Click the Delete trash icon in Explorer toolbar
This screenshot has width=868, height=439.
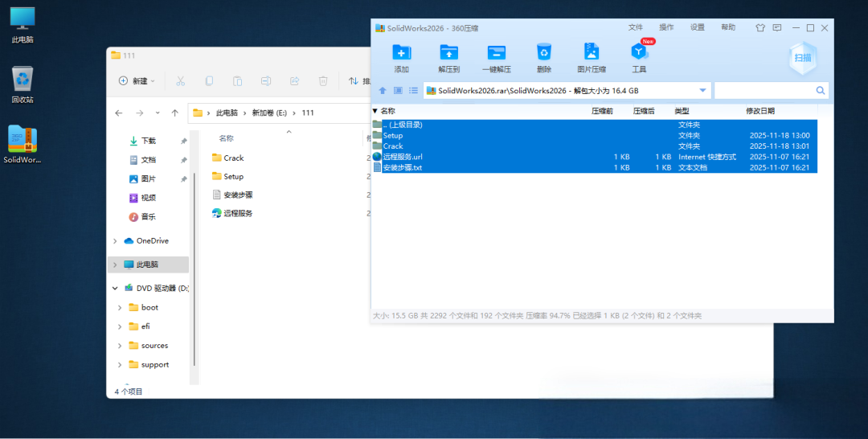point(323,81)
